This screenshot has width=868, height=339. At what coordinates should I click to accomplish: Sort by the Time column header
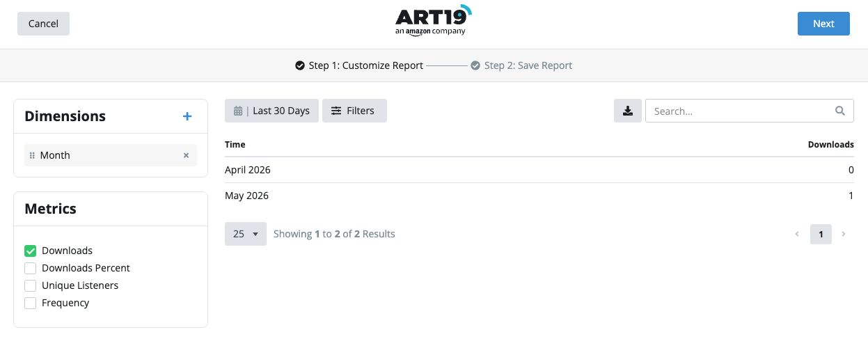[x=235, y=145]
